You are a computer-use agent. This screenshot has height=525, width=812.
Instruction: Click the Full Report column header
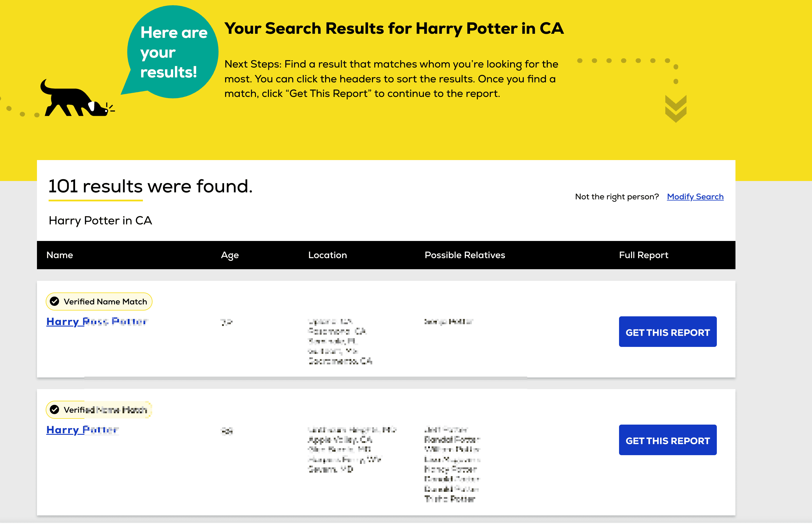[x=643, y=255]
